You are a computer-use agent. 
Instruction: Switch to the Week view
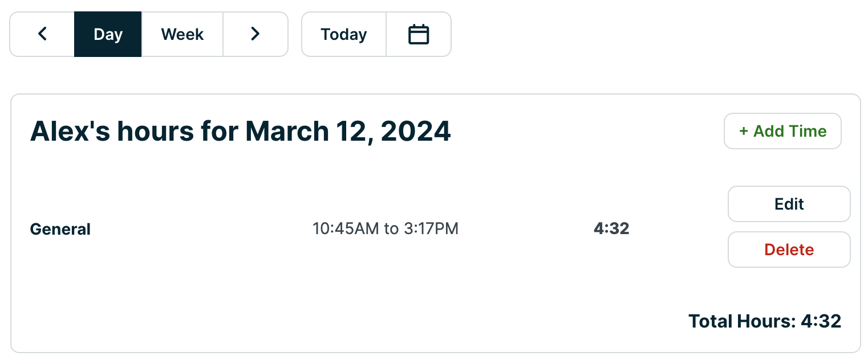coord(182,34)
